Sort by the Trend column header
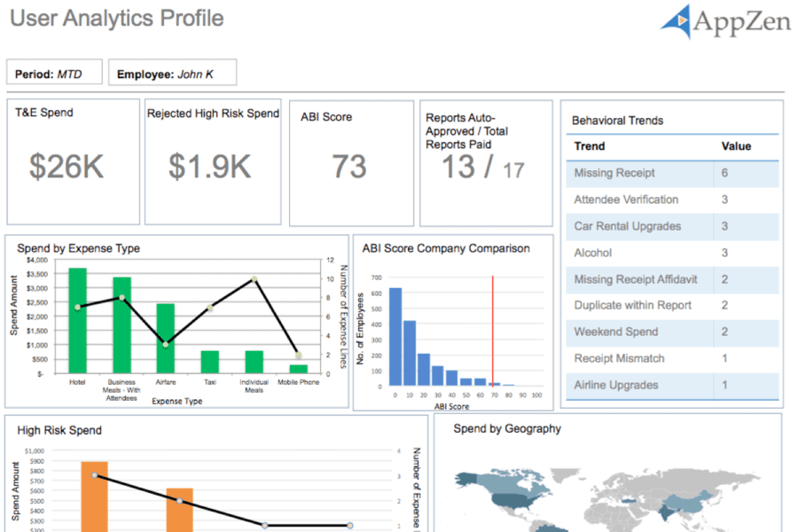The width and height of the screenshot is (798, 532). click(590, 146)
